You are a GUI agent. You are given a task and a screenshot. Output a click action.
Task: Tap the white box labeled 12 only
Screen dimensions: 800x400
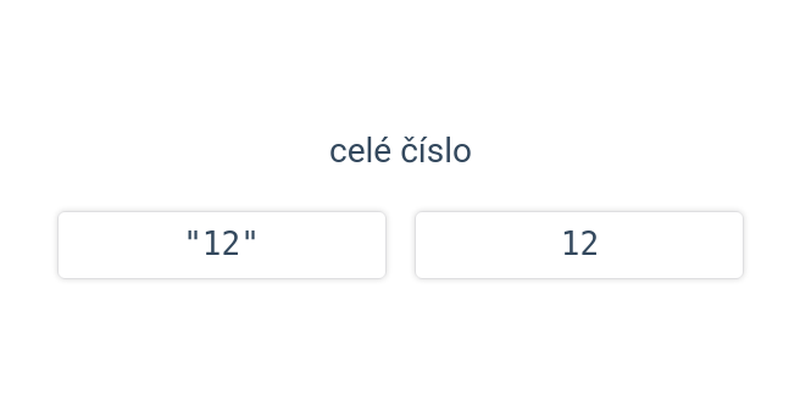click(579, 244)
